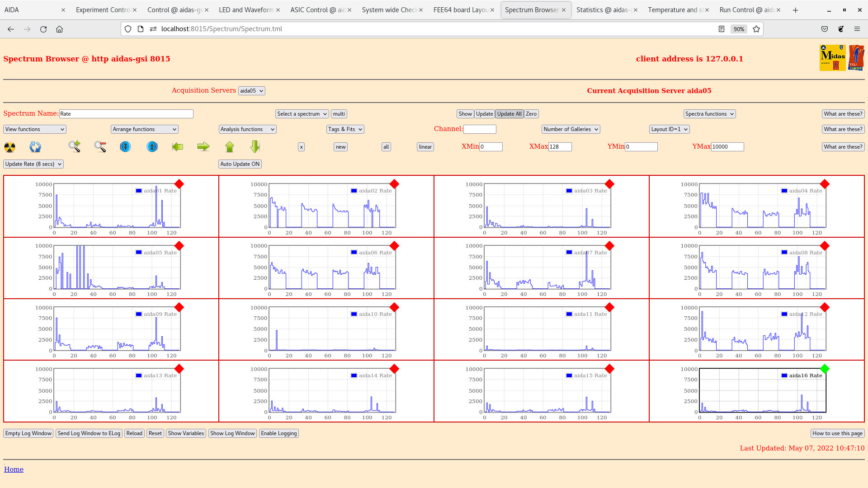
Task: Switch to the Run Control tab
Action: 746,10
